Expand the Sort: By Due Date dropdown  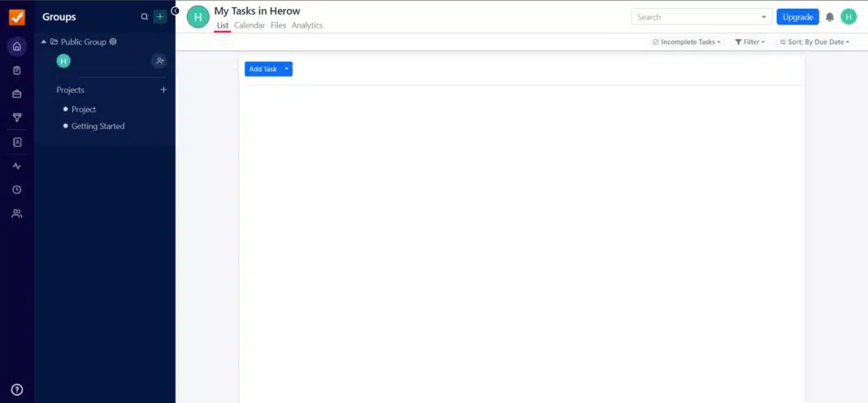coord(814,42)
